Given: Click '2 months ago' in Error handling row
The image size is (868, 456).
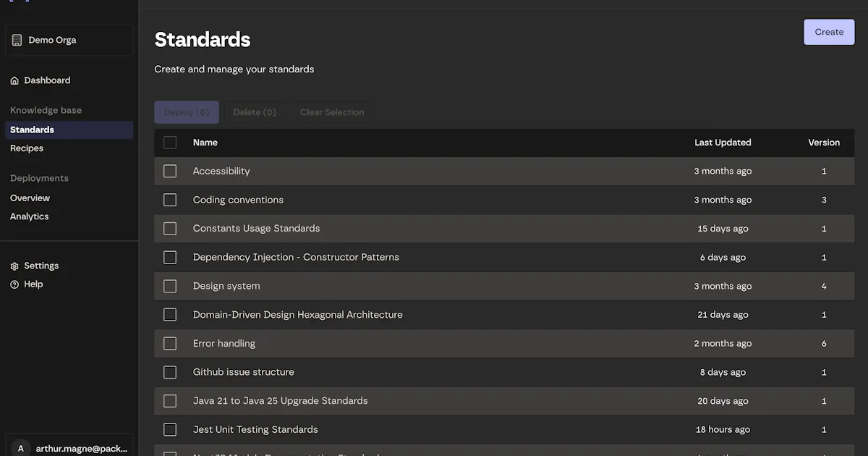Looking at the screenshot, I should (723, 344).
